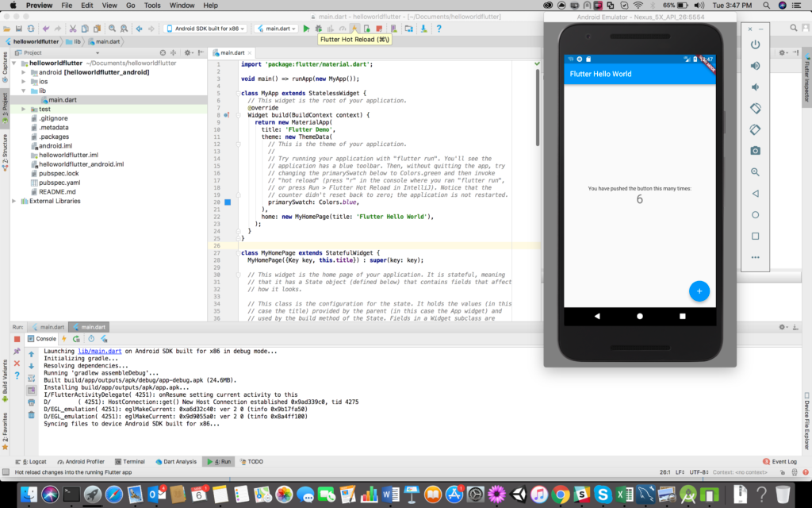
Task: Open Dart Analysis tool window tab
Action: coord(176,461)
